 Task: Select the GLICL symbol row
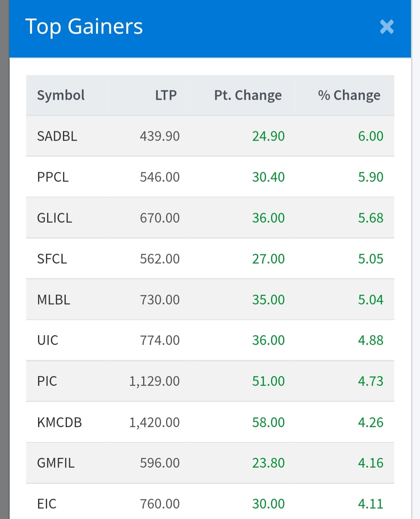point(54,218)
